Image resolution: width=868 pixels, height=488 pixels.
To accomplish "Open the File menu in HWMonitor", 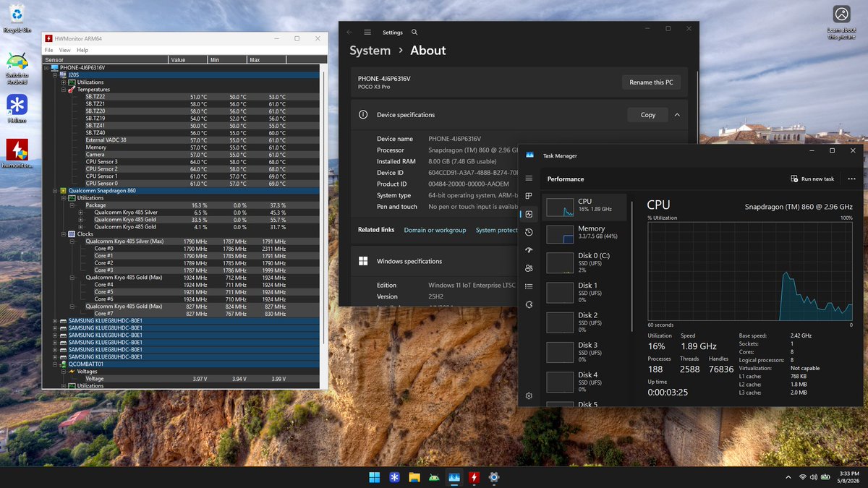I will 48,50.
